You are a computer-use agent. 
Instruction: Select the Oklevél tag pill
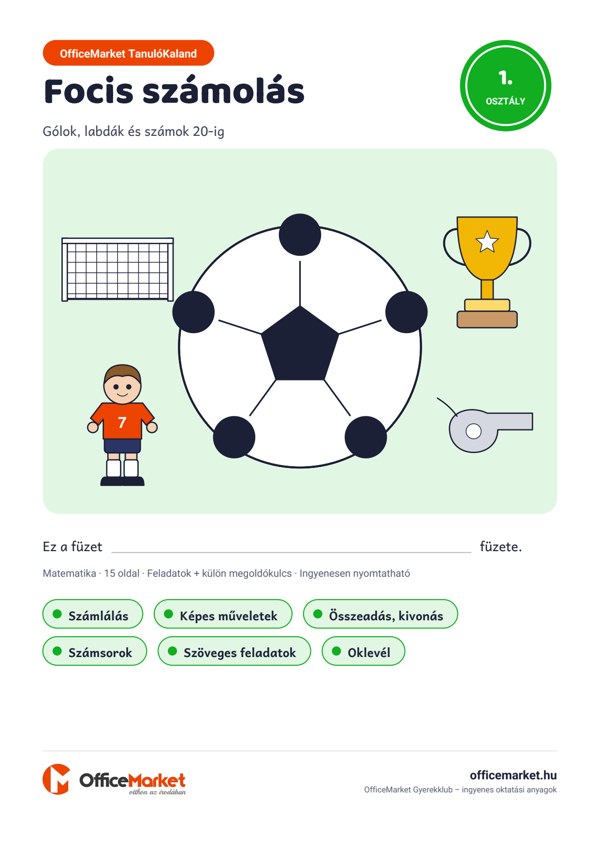point(363,651)
